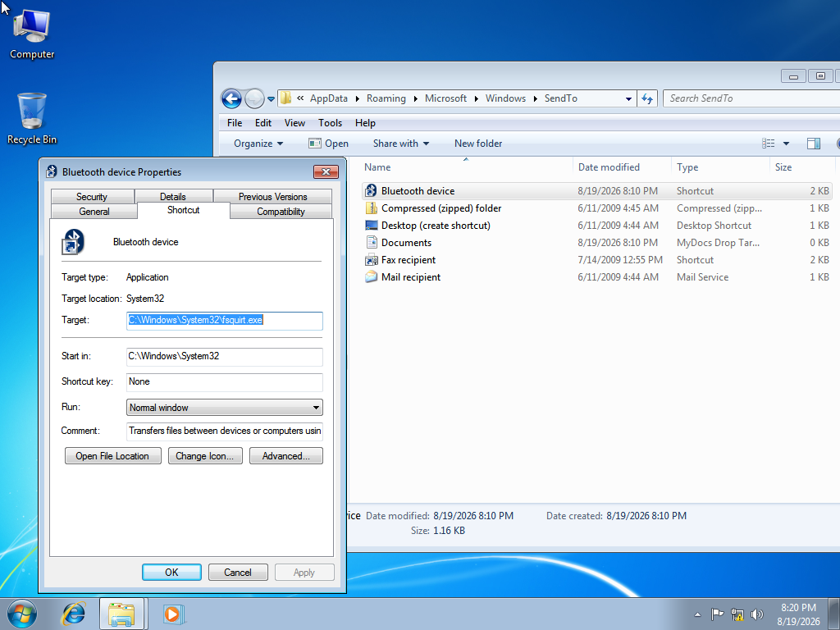Open the Run window-mode dropdown
The image size is (840, 630).
coord(316,408)
